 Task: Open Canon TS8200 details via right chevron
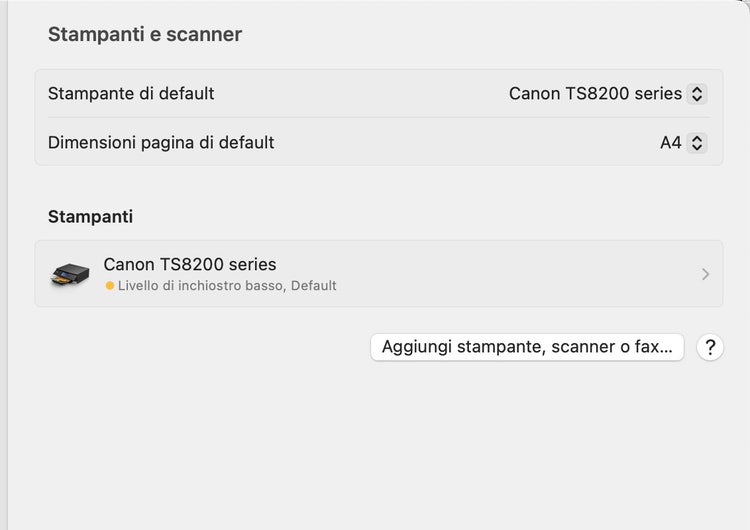705,274
